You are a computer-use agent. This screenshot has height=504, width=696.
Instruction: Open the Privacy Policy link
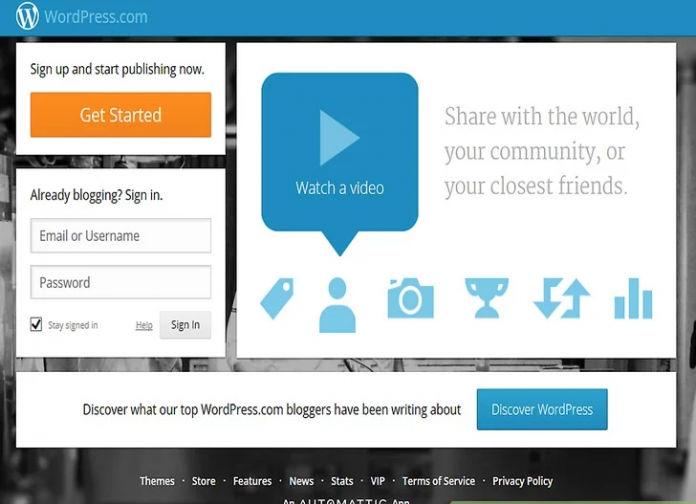(x=522, y=481)
